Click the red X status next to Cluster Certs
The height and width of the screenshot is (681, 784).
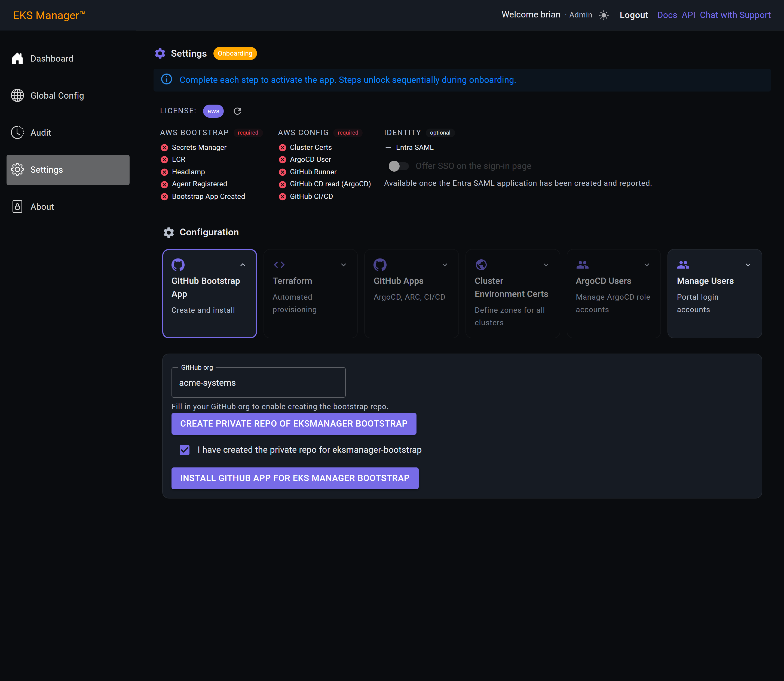283,147
